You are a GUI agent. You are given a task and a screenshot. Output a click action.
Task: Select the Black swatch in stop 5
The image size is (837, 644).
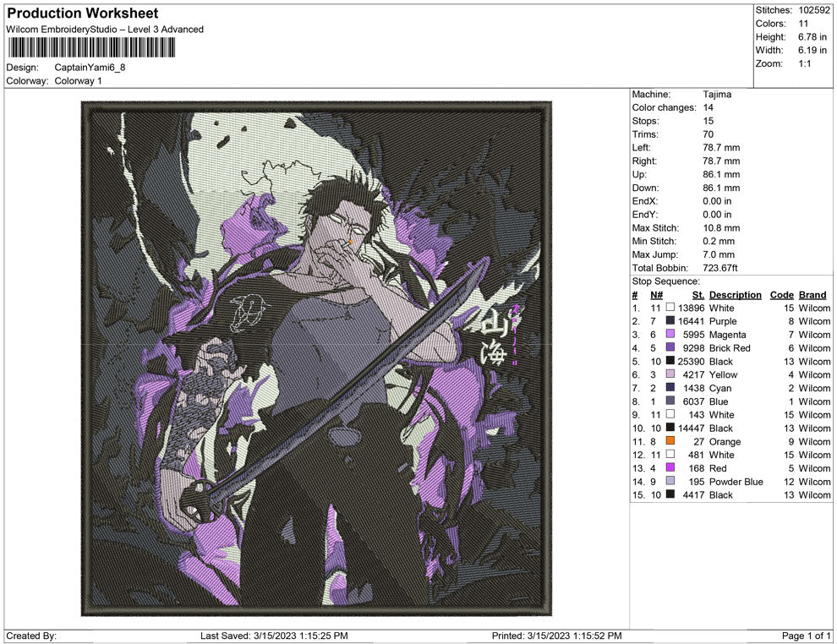tap(670, 361)
